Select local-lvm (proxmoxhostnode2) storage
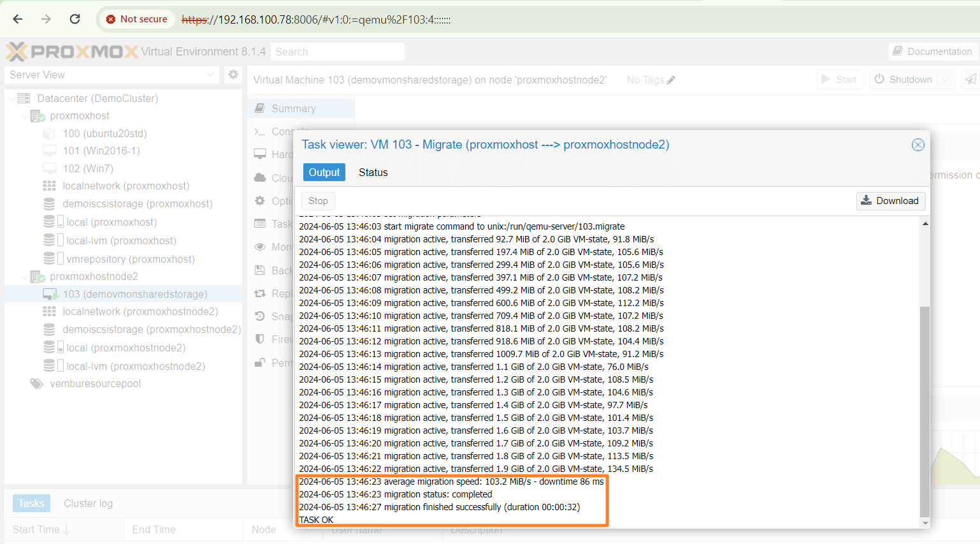 [x=136, y=366]
